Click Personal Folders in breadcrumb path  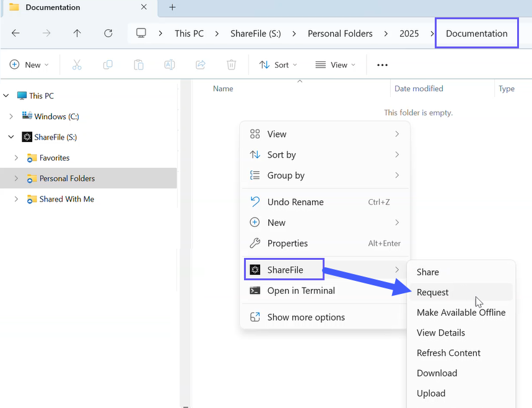pyautogui.click(x=340, y=33)
